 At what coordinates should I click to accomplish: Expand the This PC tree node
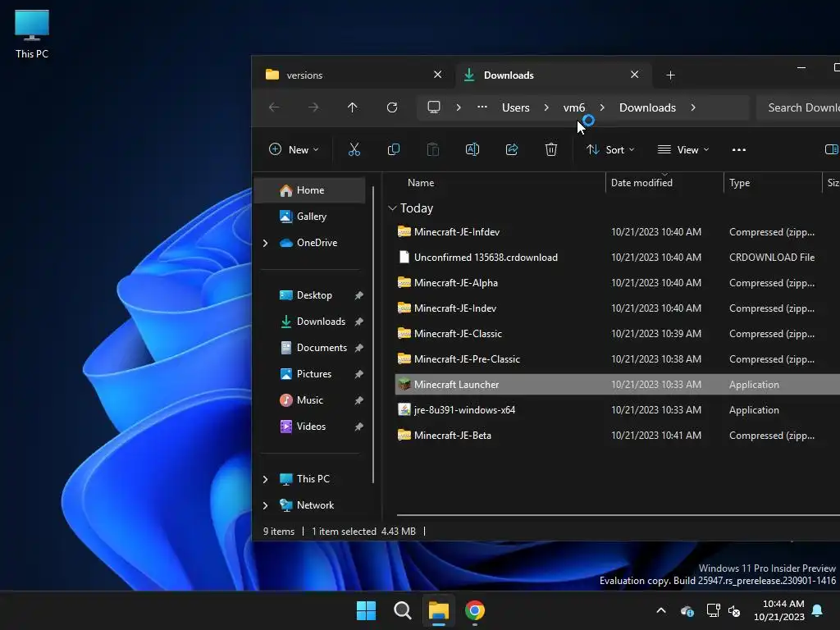click(x=265, y=479)
